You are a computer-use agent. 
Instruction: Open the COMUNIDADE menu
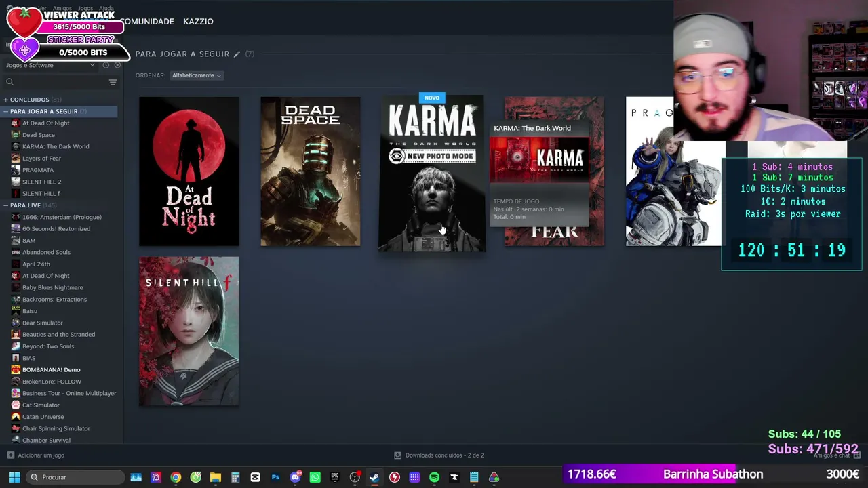click(148, 22)
